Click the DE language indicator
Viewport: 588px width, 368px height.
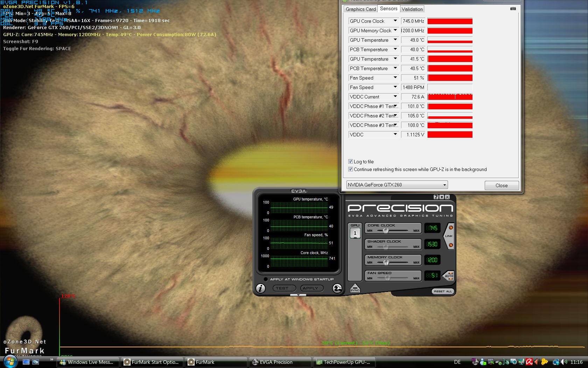pyautogui.click(x=457, y=362)
